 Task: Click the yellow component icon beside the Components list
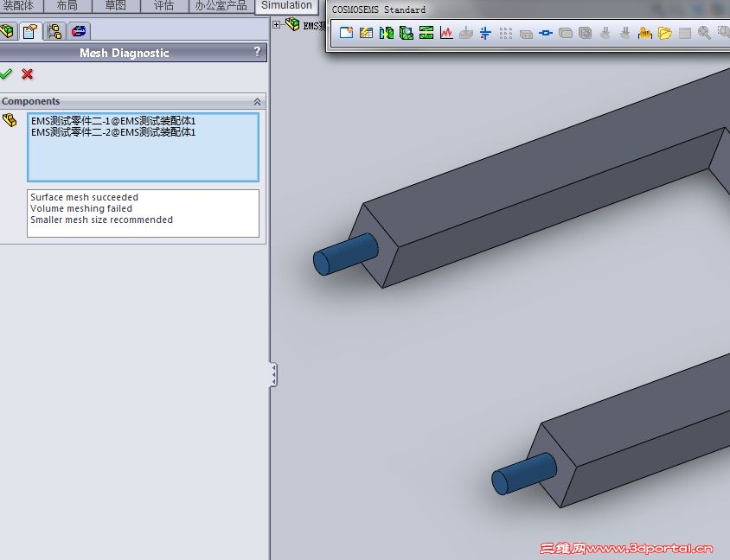tap(10, 120)
